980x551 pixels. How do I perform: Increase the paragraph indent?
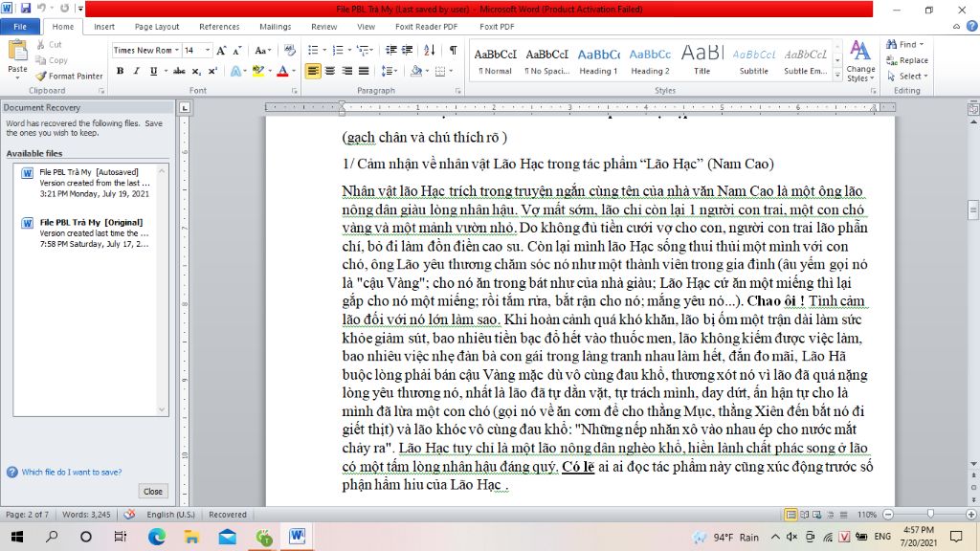click(x=407, y=50)
